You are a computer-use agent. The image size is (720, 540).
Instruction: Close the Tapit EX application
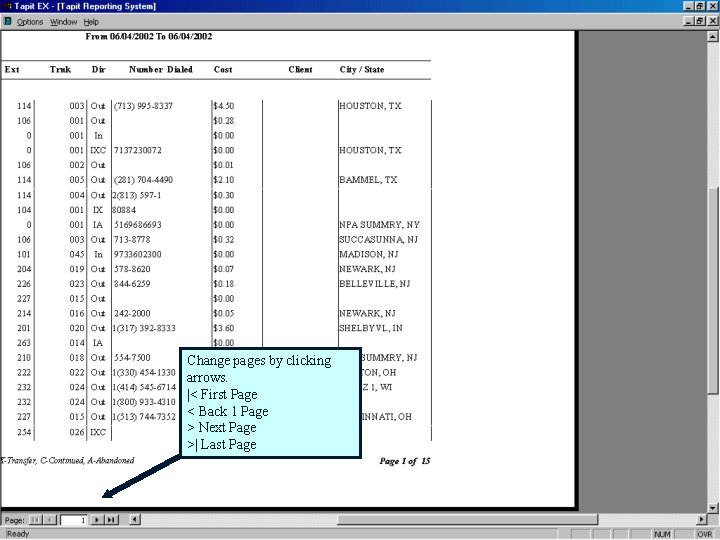[713, 6]
